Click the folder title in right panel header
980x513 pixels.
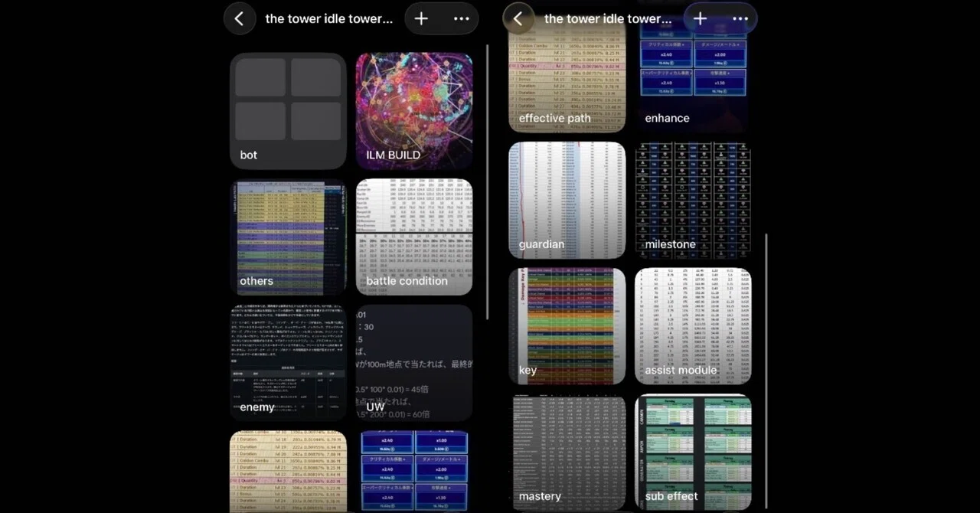click(x=608, y=18)
